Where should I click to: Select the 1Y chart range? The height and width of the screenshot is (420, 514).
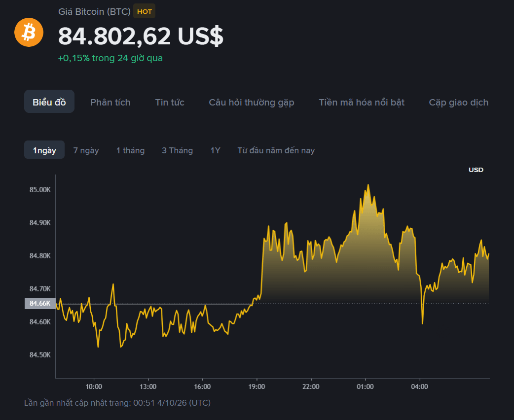[216, 150]
